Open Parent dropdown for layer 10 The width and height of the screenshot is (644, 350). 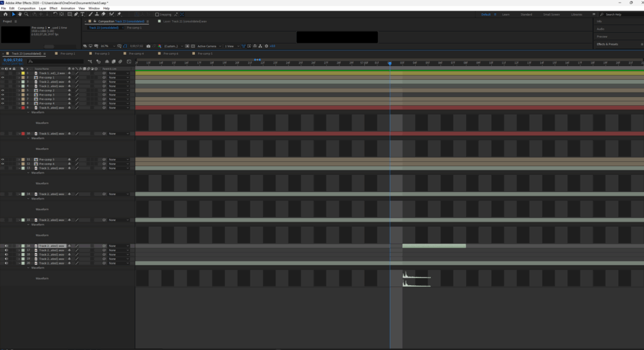click(119, 133)
